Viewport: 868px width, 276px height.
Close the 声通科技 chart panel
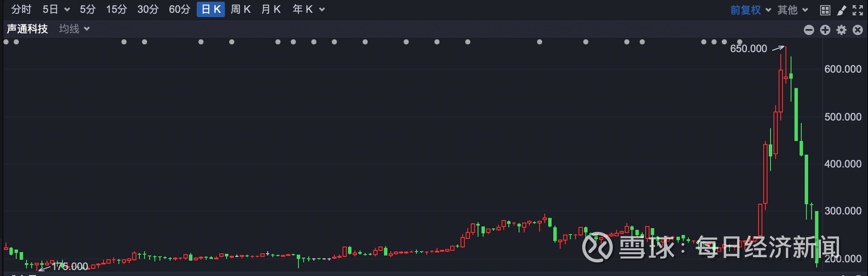(858, 29)
